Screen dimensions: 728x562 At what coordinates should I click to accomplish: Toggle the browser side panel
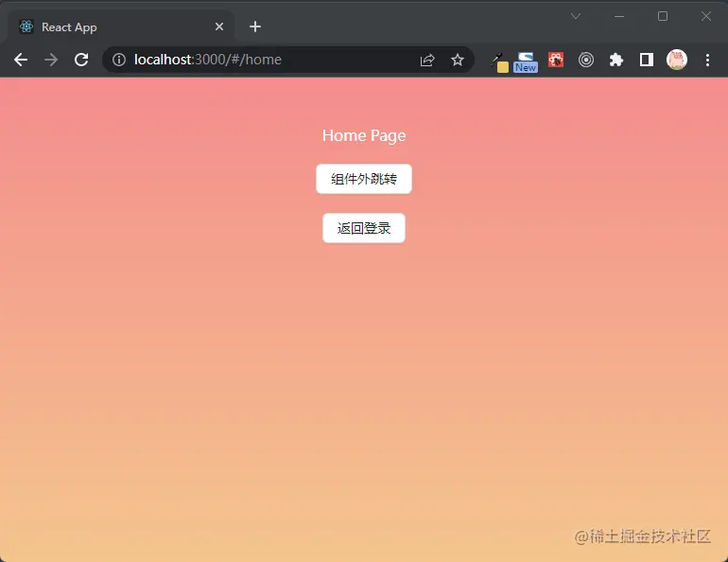(x=647, y=60)
